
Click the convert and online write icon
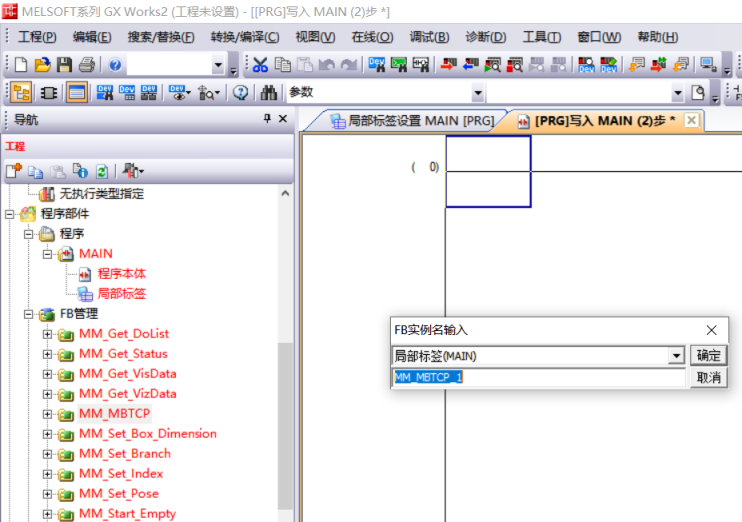659,64
